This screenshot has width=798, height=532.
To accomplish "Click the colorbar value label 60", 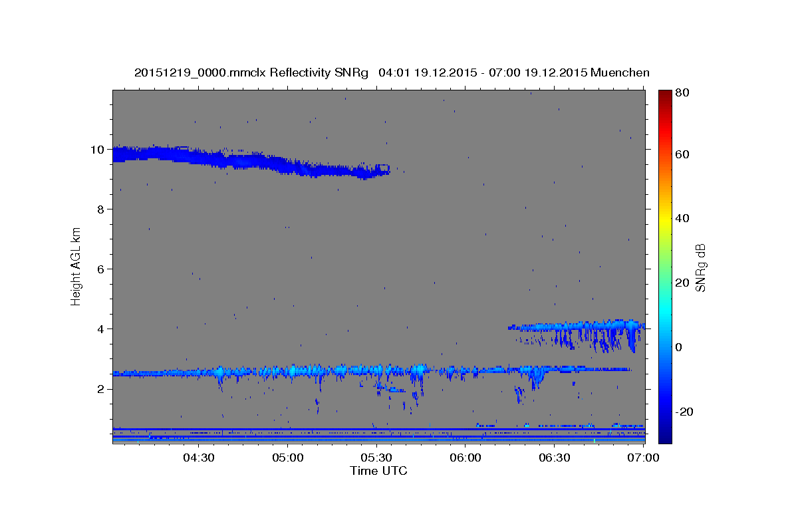I will point(684,154).
